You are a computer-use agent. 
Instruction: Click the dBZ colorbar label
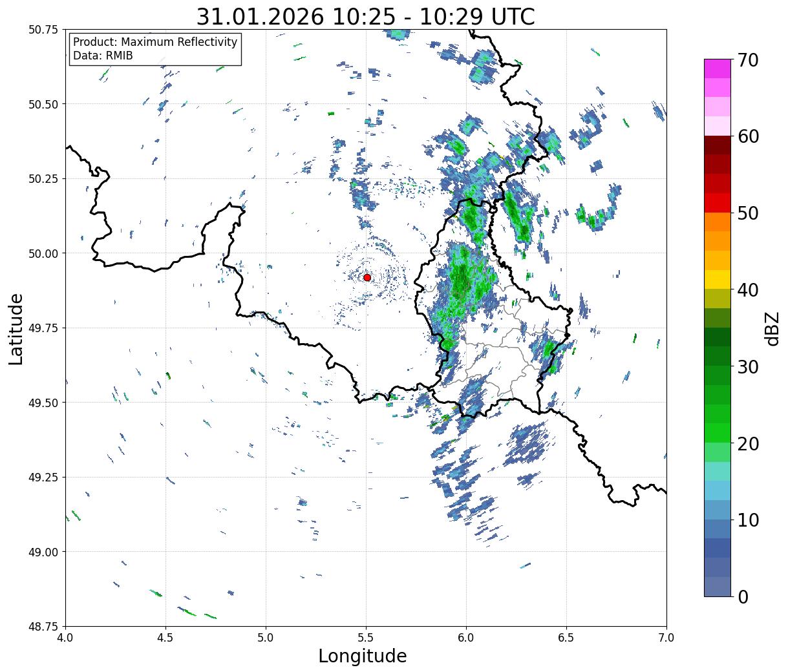[x=771, y=328]
